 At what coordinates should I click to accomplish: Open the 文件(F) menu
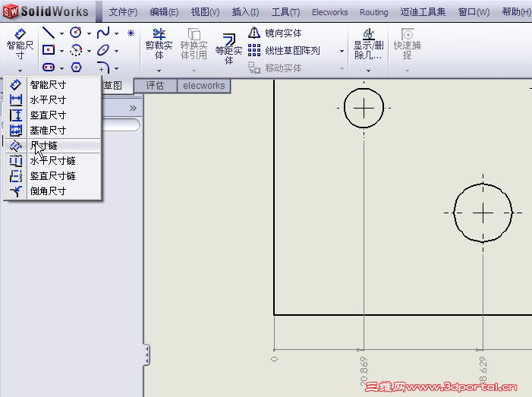[x=123, y=12]
